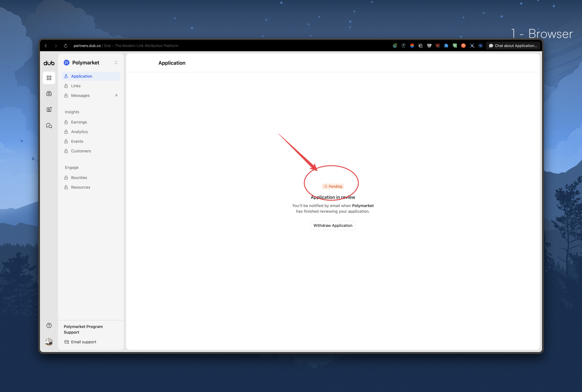The height and width of the screenshot is (392, 582).
Task: Open the puzzle-piece extensions icon
Action: 446,46
